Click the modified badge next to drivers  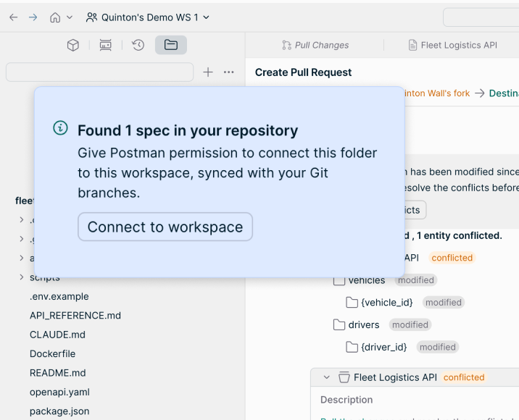point(410,324)
